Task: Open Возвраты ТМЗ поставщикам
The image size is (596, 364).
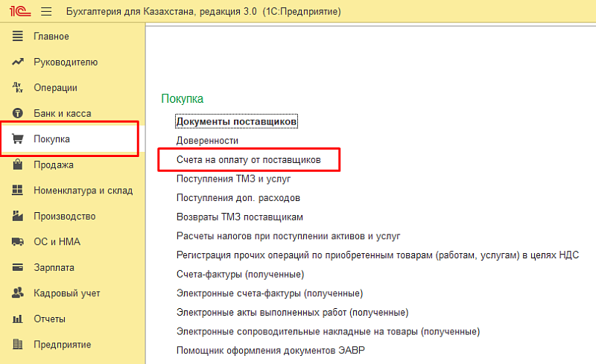Action: point(239,217)
